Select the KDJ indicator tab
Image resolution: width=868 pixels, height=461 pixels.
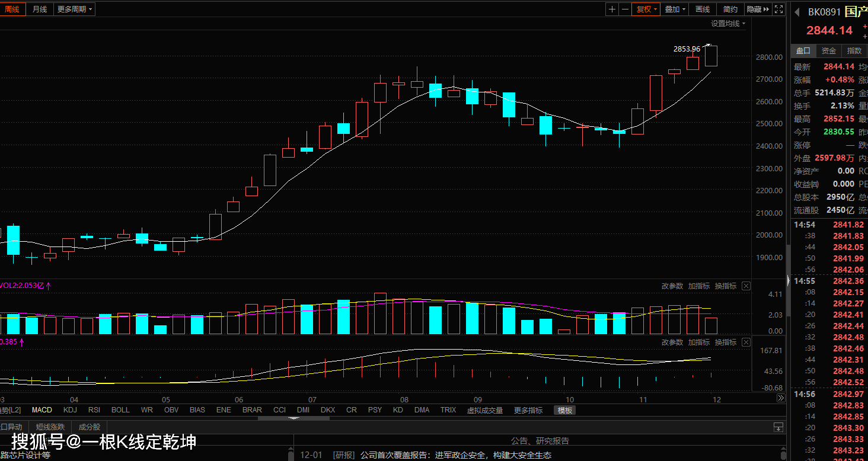tap(70, 410)
